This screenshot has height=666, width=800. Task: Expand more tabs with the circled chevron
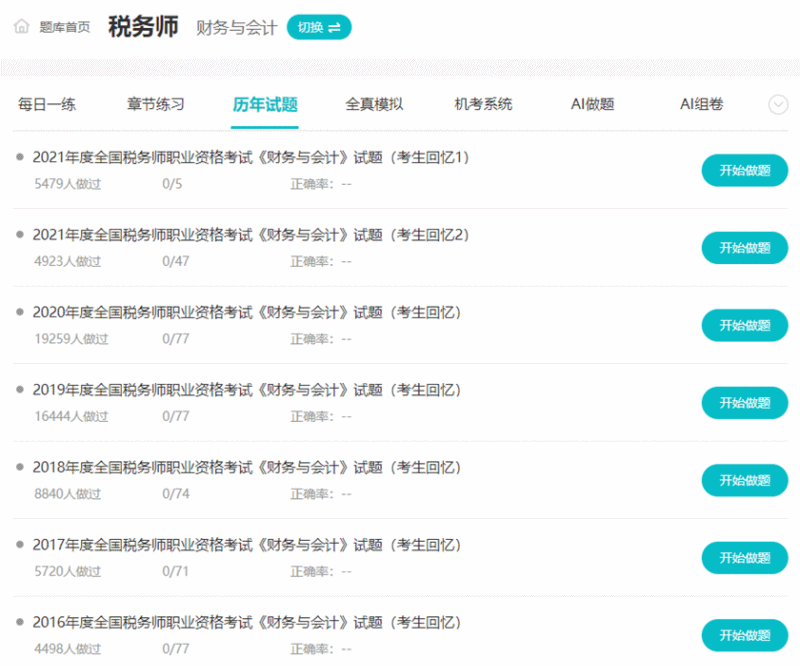point(778,105)
